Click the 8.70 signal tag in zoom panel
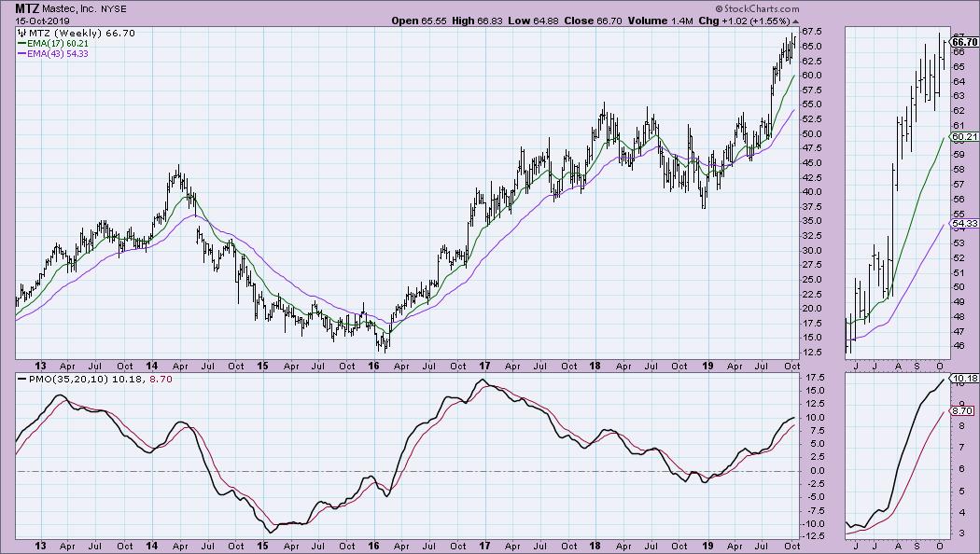The width and height of the screenshot is (980, 554). point(962,411)
